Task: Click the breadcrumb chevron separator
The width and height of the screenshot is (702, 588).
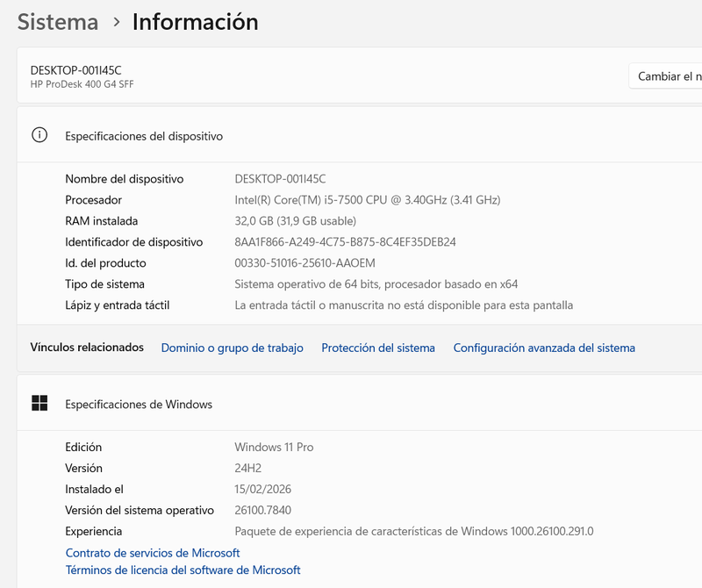Action: (x=117, y=22)
